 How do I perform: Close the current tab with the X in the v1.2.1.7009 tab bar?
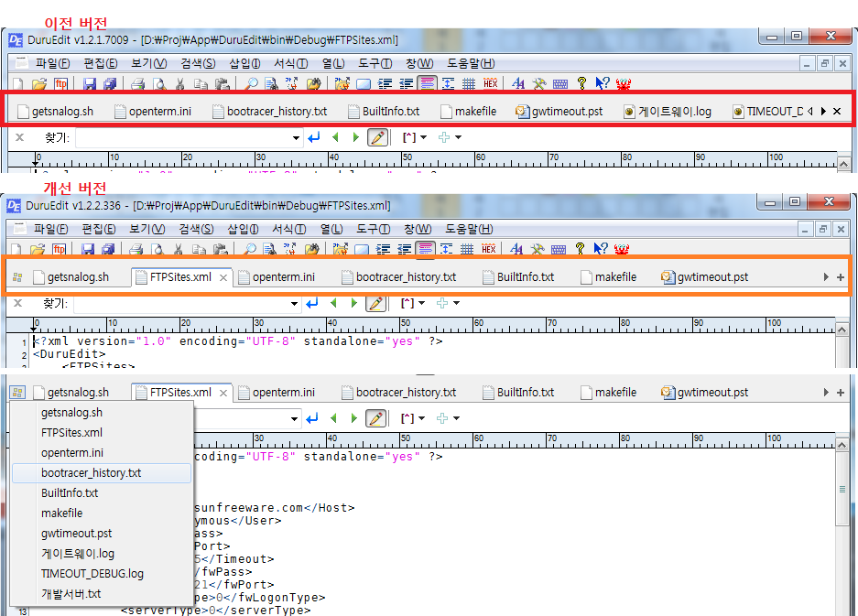point(837,111)
